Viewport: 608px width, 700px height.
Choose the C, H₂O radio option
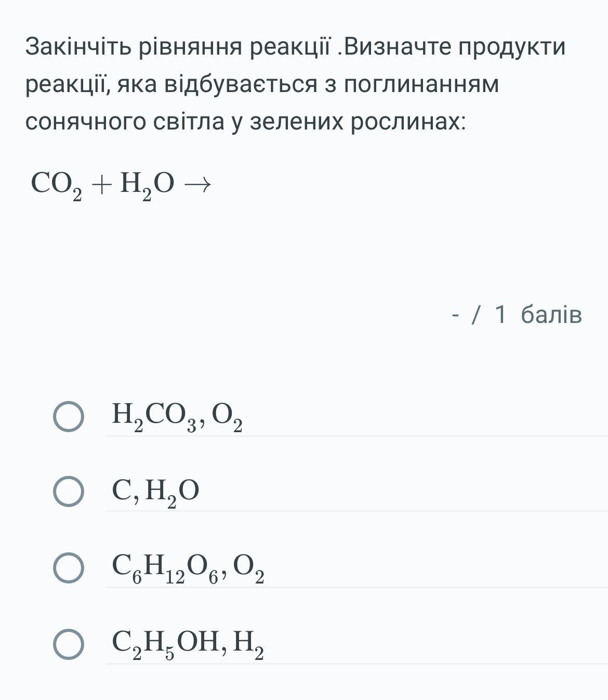pos(68,492)
